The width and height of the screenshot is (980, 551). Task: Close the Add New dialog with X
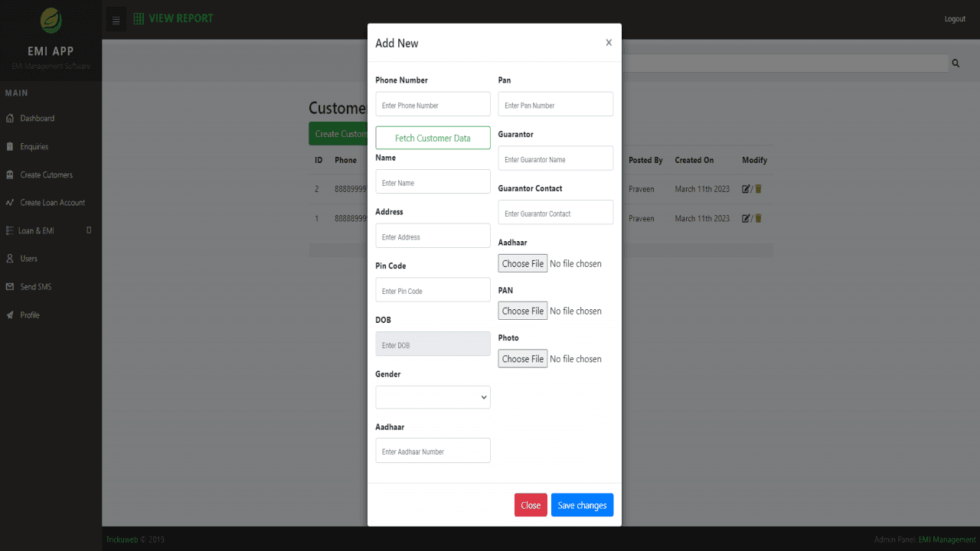[609, 43]
